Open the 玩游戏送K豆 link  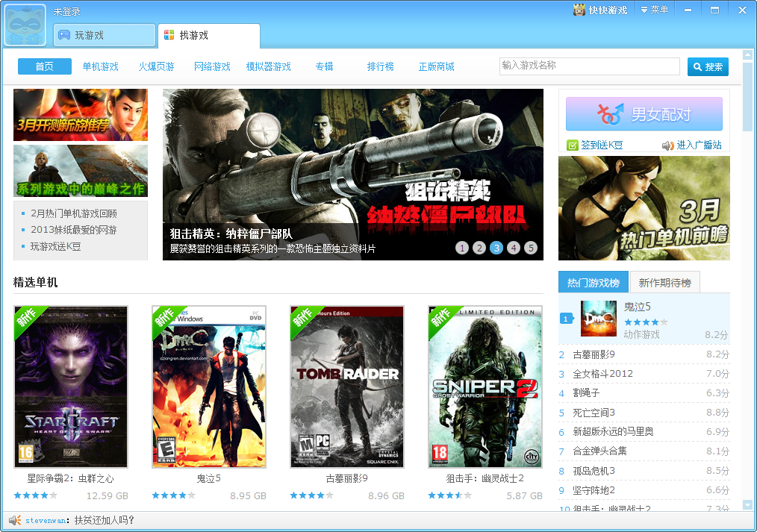click(x=55, y=246)
